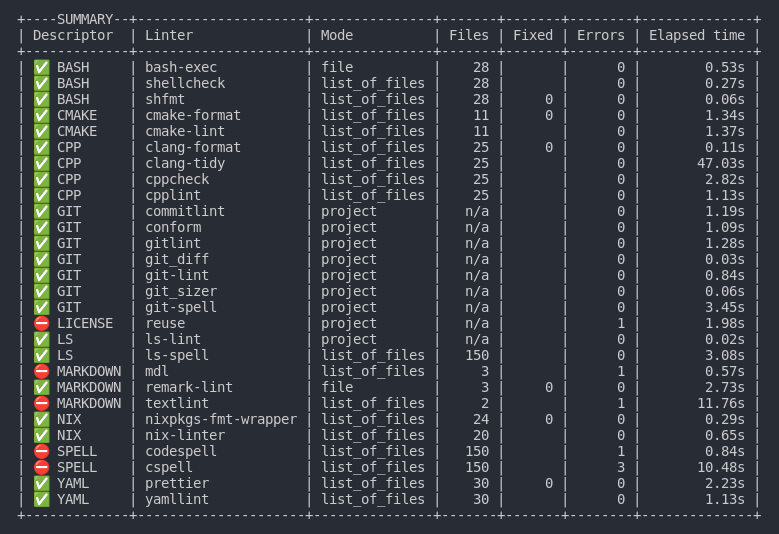Click the red failure icon on cspell row
Viewport: 779px width, 534px height.
(x=41, y=467)
